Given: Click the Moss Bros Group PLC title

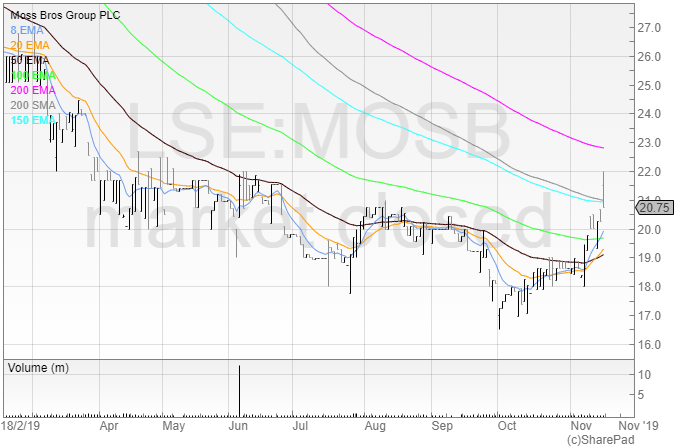Looking at the screenshot, I should click(x=65, y=15).
